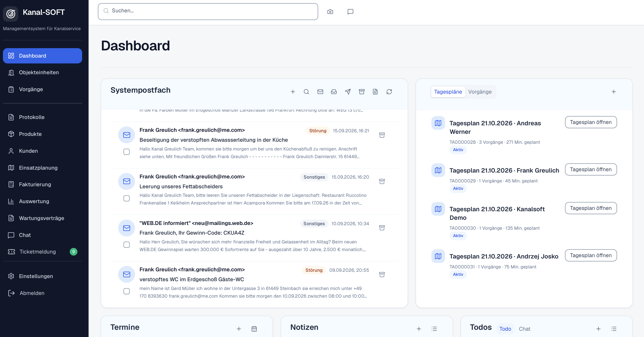Add a new note in Notizen panel
This screenshot has width=644, height=337.
(419, 329)
